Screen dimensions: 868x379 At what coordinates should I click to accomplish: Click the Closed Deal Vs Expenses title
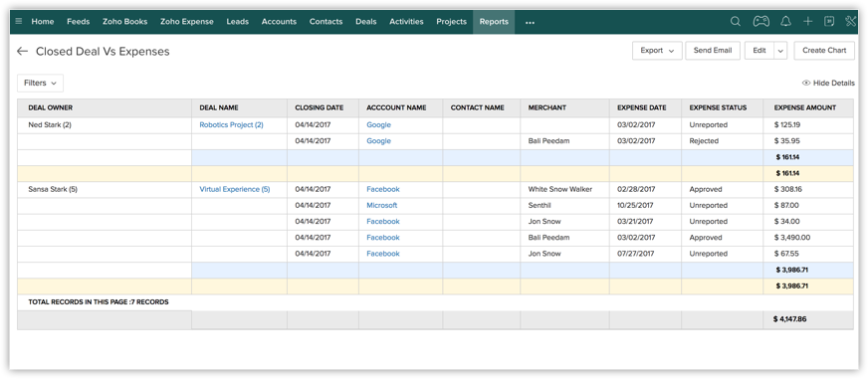click(x=103, y=52)
